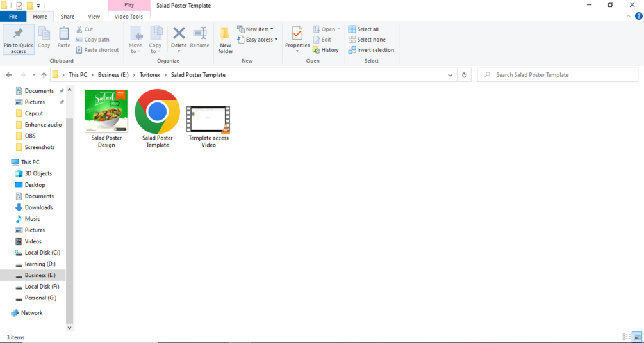Screen dimensions: 644x343
Task: Open file History
Action: (326, 50)
